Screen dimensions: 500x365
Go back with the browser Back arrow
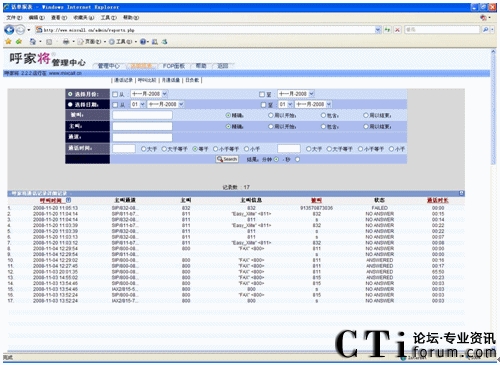[x=9, y=30]
